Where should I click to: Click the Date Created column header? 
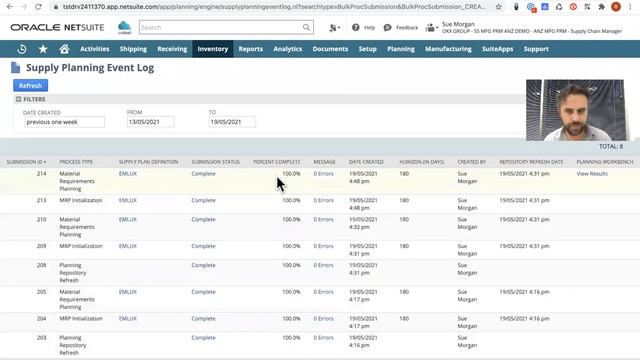[x=366, y=162]
